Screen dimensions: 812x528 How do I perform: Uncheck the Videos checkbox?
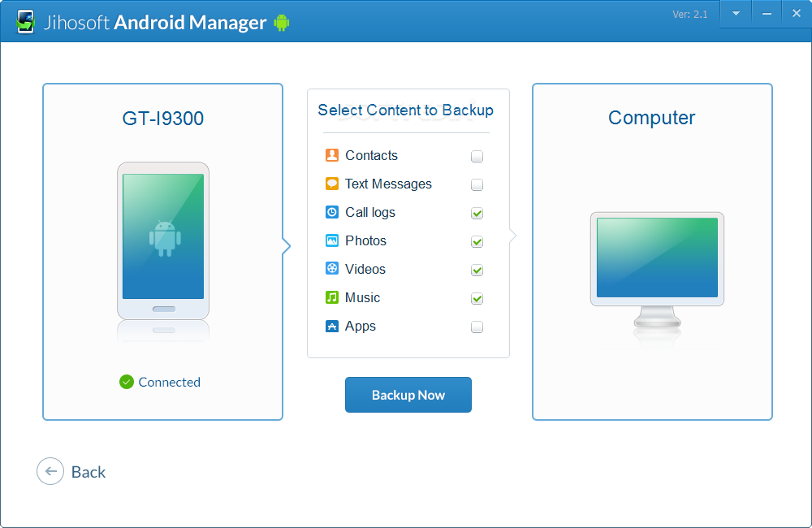[477, 270]
